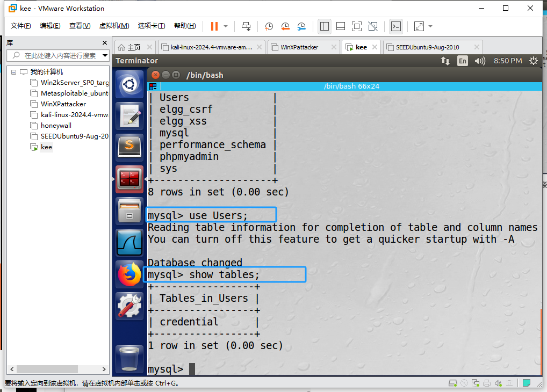
Task: Open the library search dropdown arrow
Action: pyautogui.click(x=105, y=55)
